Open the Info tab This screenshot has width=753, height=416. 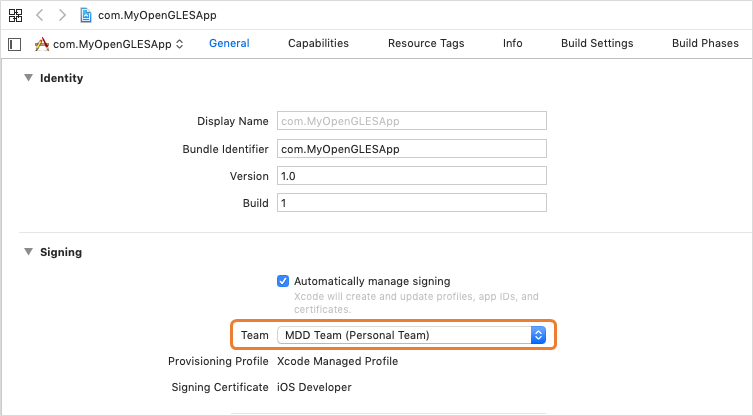512,43
